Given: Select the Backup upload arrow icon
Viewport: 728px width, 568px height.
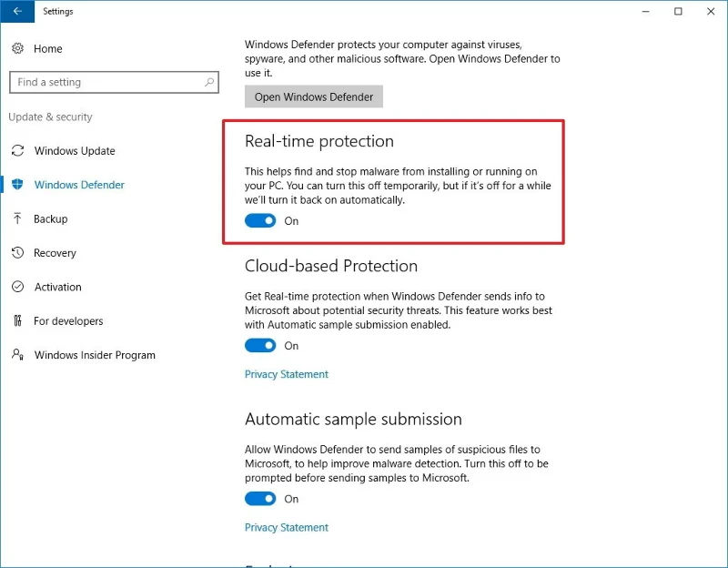Looking at the screenshot, I should point(15,218).
